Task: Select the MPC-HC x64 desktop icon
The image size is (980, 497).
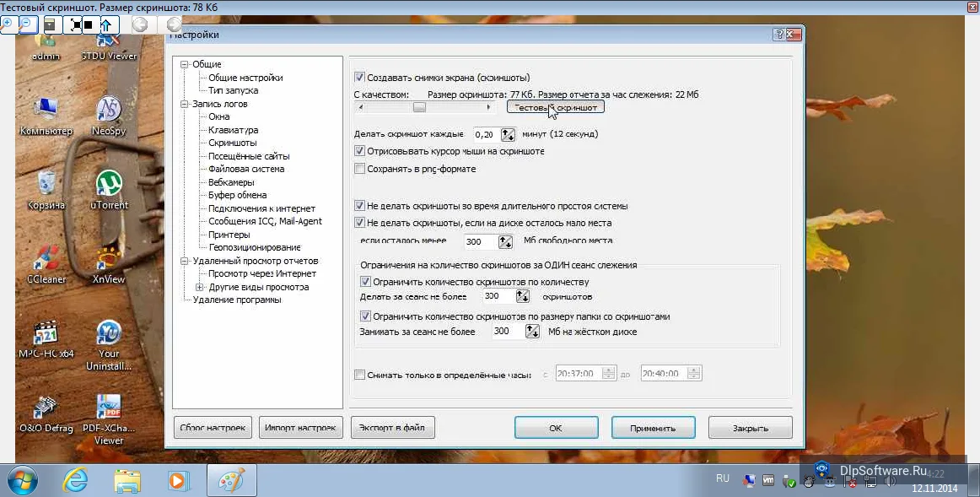Action: tap(46, 339)
